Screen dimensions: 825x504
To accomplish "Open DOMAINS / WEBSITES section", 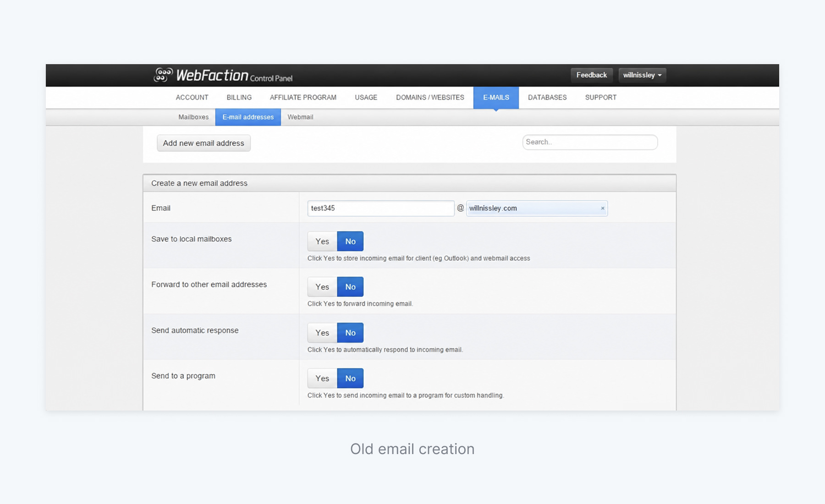I will point(430,98).
